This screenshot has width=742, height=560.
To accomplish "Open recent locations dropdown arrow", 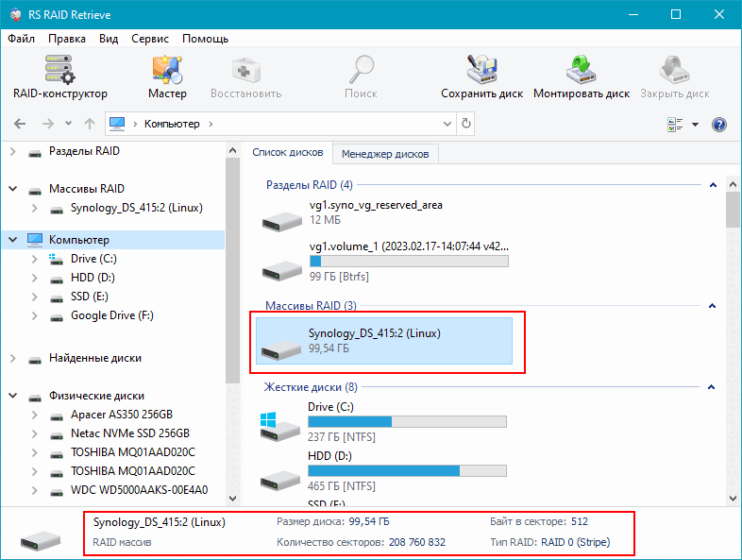I will 69,124.
